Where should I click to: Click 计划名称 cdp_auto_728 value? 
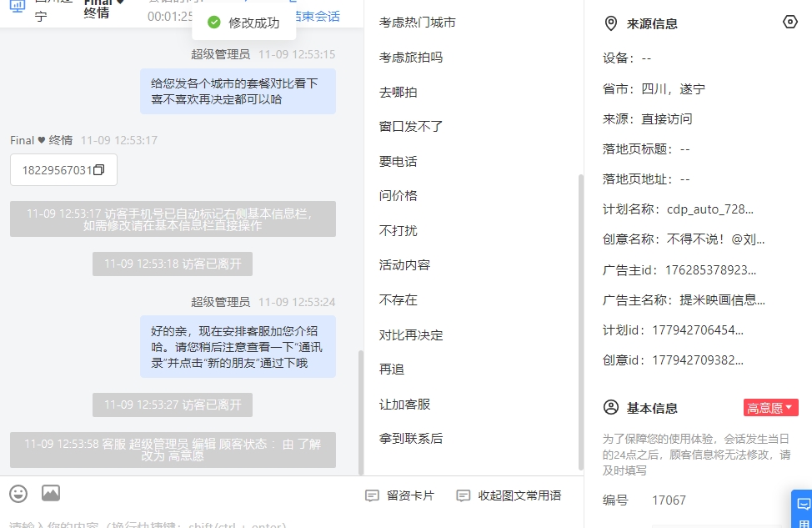pos(710,209)
